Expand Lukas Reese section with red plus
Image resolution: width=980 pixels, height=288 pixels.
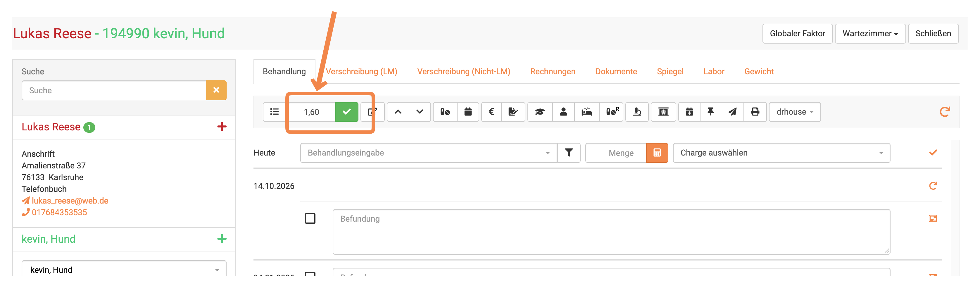click(222, 127)
